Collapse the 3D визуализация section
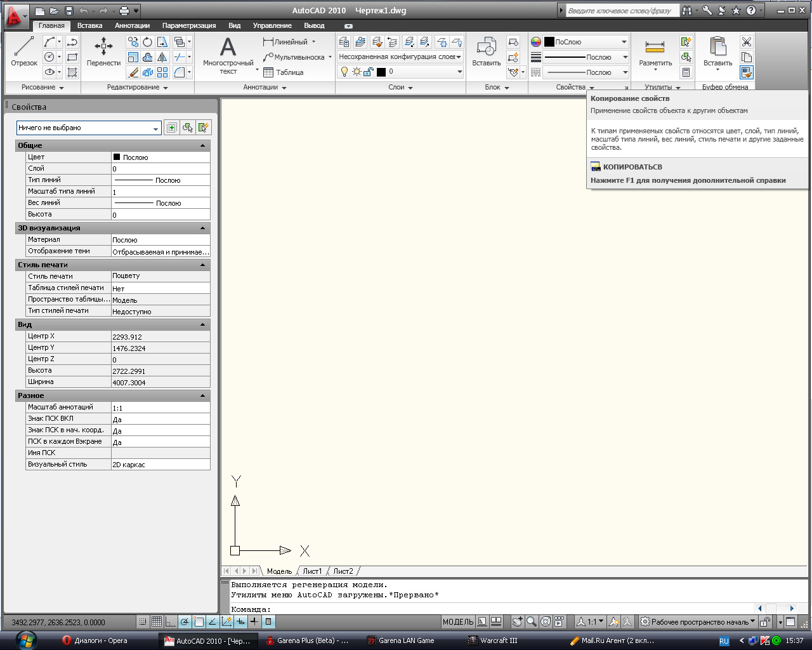812x650 pixels. coord(203,228)
